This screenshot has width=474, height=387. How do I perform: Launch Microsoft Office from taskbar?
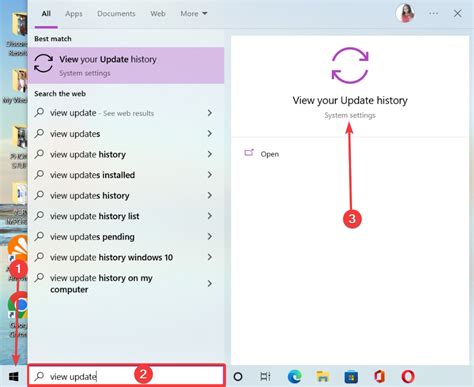[x=380, y=377]
